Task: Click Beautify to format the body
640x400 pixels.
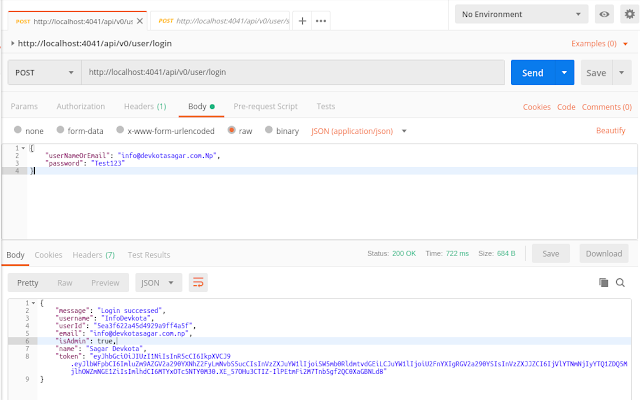Action: click(611, 130)
